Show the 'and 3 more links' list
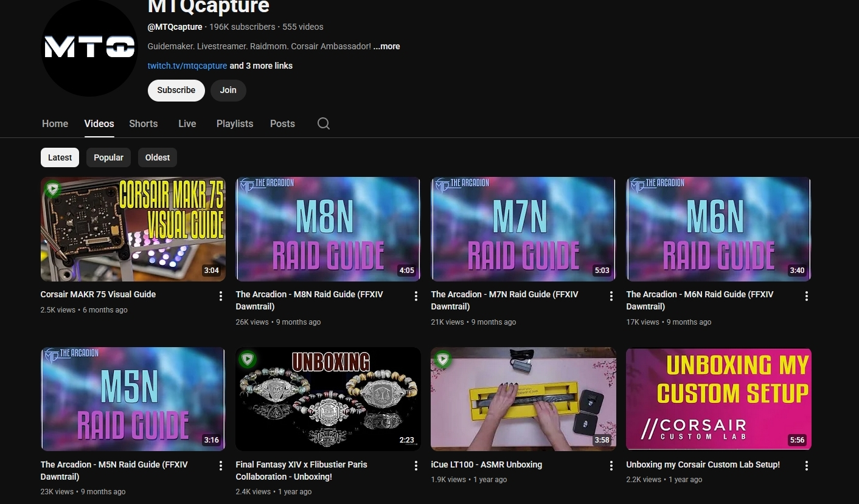The height and width of the screenshot is (504, 859). (x=261, y=66)
